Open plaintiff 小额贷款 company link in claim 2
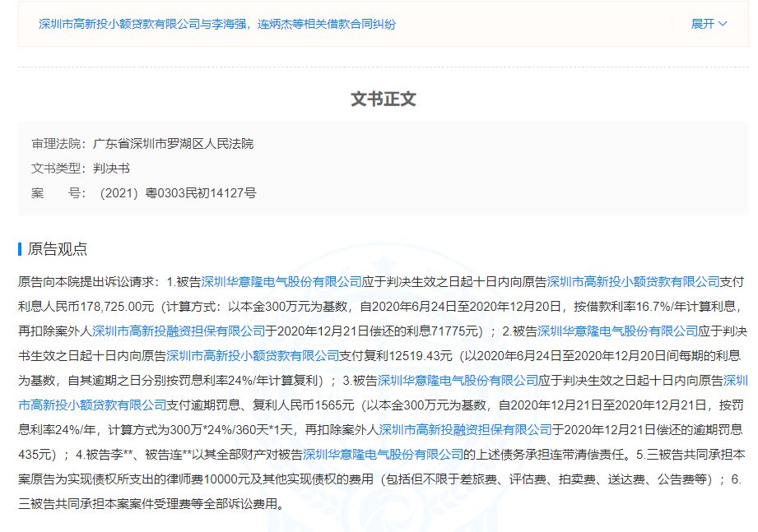 pos(253,356)
